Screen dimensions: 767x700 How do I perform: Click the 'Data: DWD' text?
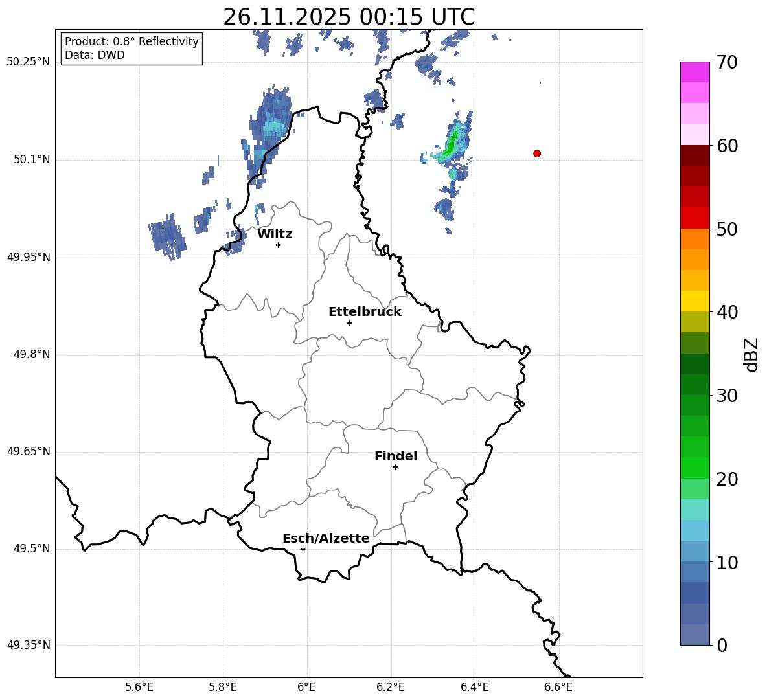(x=95, y=55)
